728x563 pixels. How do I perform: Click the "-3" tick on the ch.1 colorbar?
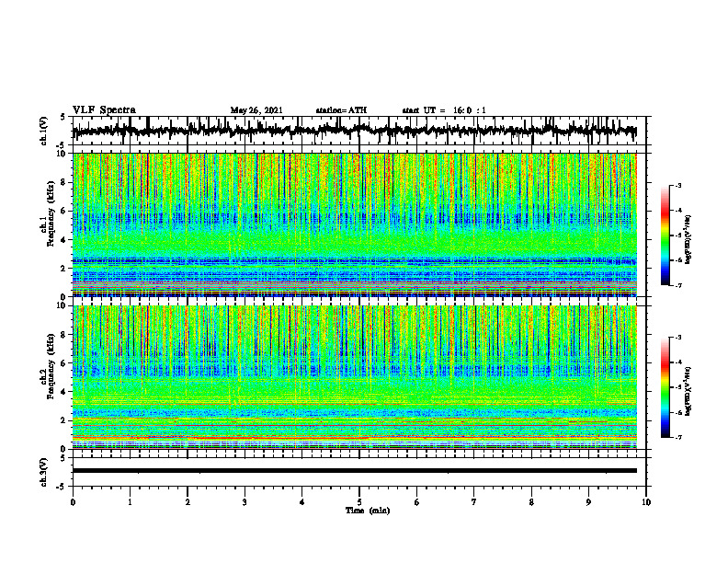(x=677, y=186)
